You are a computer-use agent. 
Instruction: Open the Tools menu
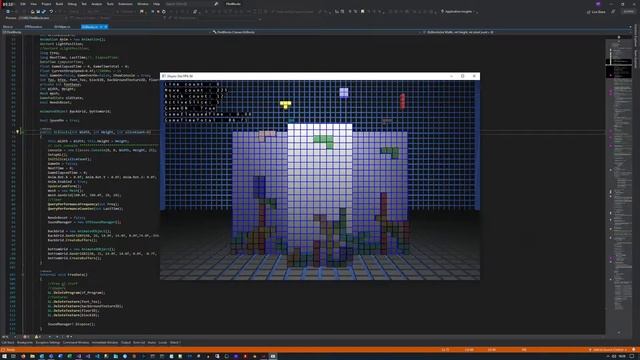point(110,4)
